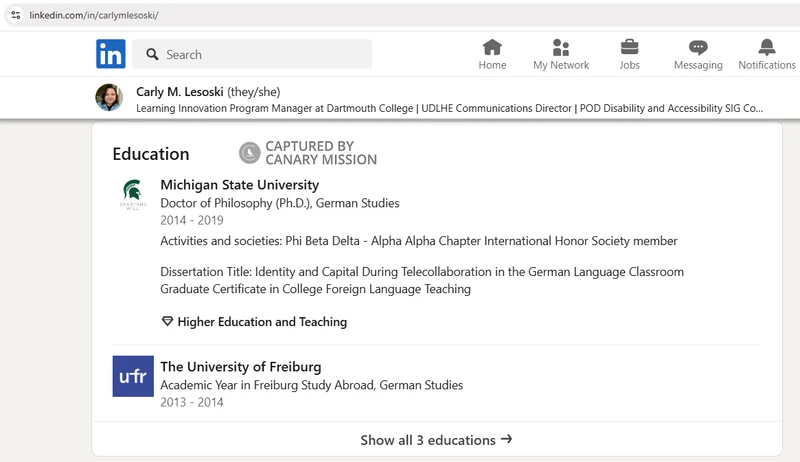Click the 2013 - 2014 date range

pyautogui.click(x=192, y=402)
